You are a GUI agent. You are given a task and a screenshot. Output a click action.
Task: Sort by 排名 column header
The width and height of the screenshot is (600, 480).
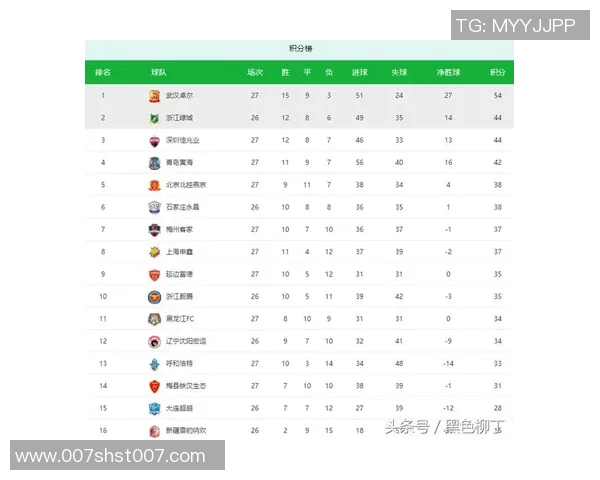coord(103,72)
